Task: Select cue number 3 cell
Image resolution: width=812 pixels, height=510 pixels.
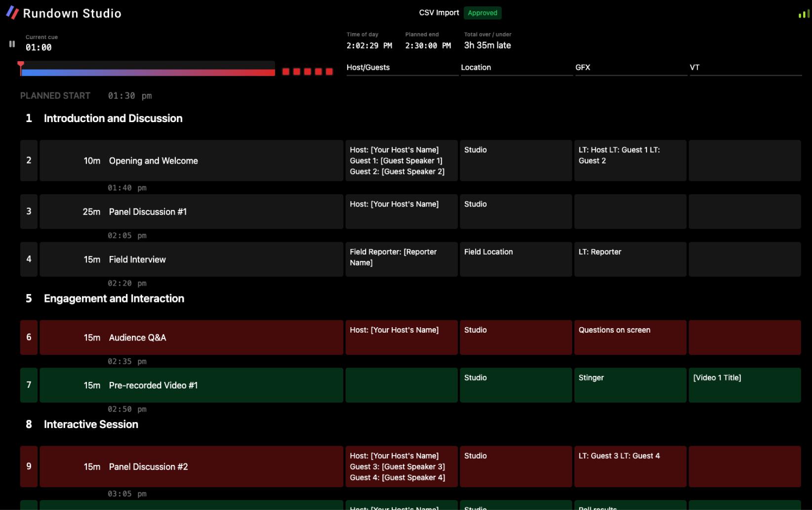Action: [29, 212]
